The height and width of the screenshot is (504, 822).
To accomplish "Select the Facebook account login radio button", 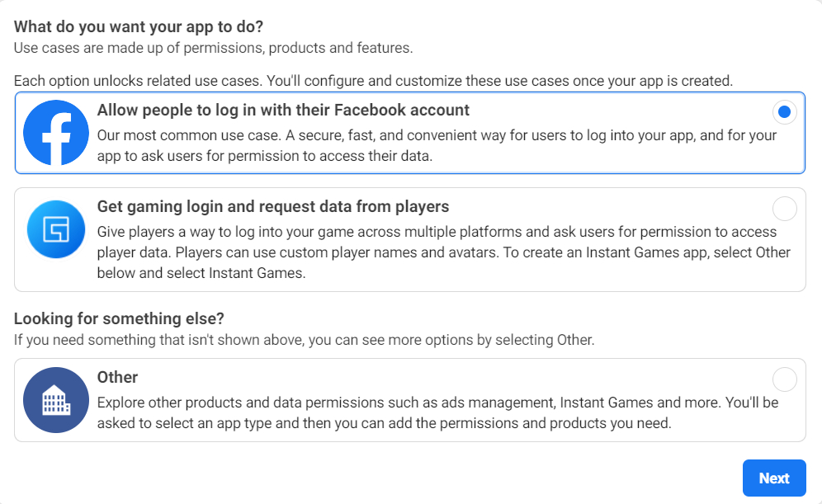I will tap(784, 111).
